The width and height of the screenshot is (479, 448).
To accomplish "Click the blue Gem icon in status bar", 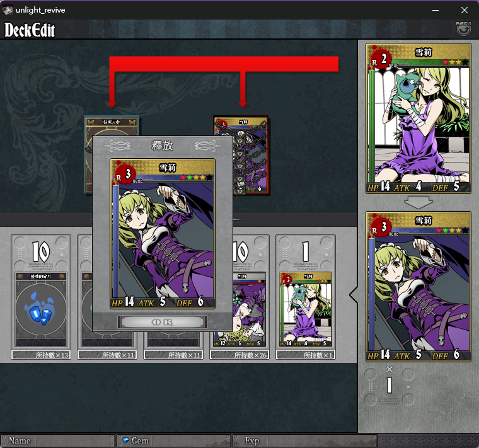I will click(125, 440).
